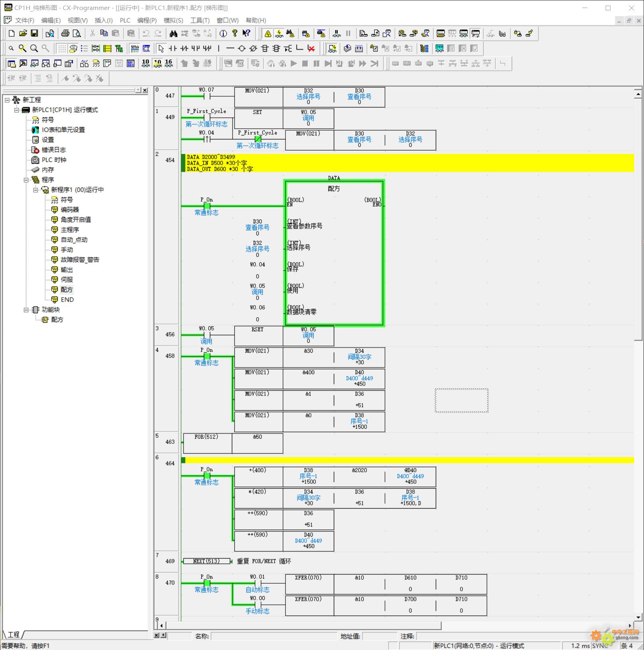The image size is (644, 650).
Task: Toggle the show rung comments icon
Action: (x=73, y=49)
